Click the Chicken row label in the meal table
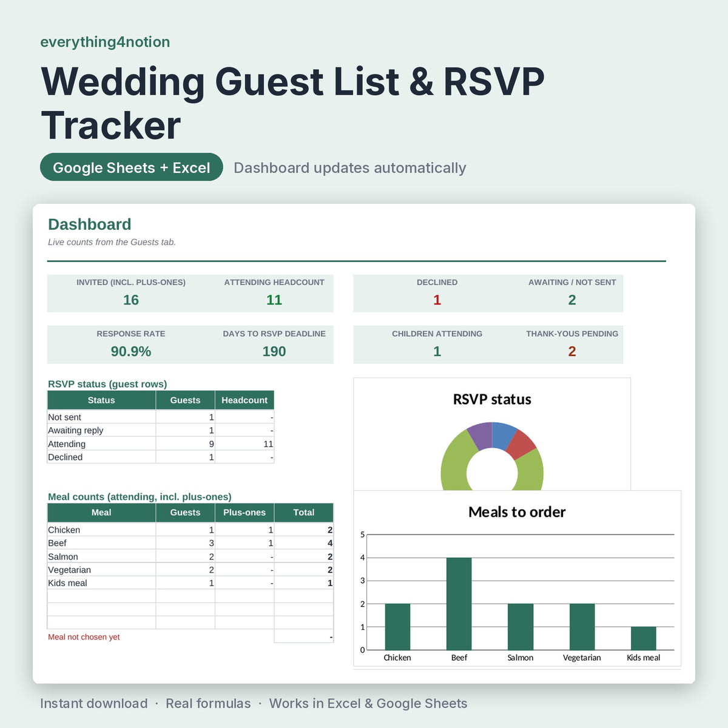Viewport: 728px width, 728px height. point(101,530)
